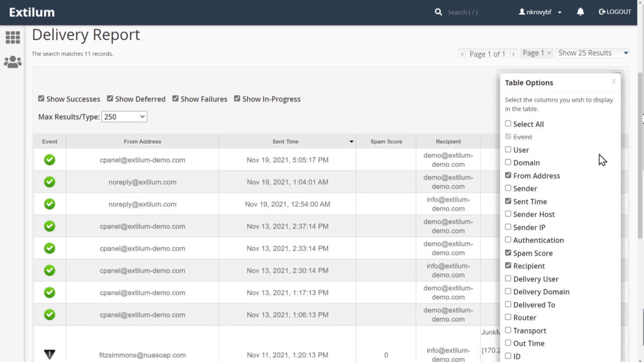Open the Max Results/Type dropdown
The image size is (644, 362).
pyautogui.click(x=124, y=117)
